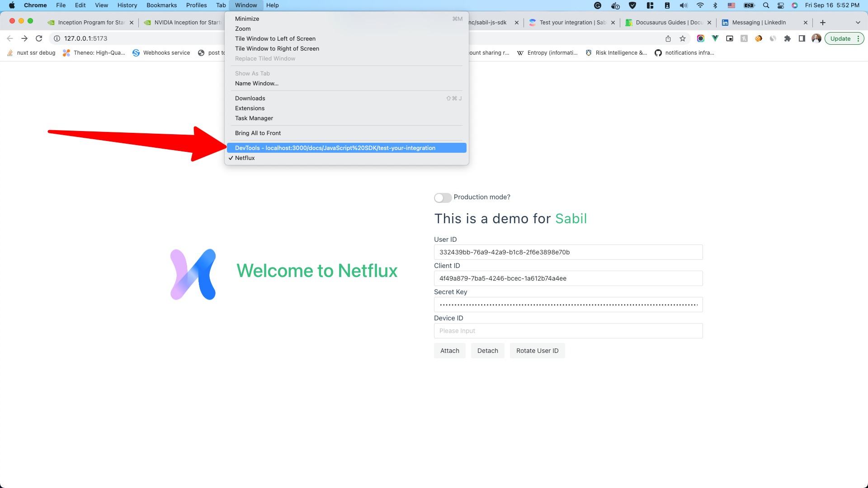Click the site information icon in address bar
Screen dimensions: 868x488
[57, 38]
